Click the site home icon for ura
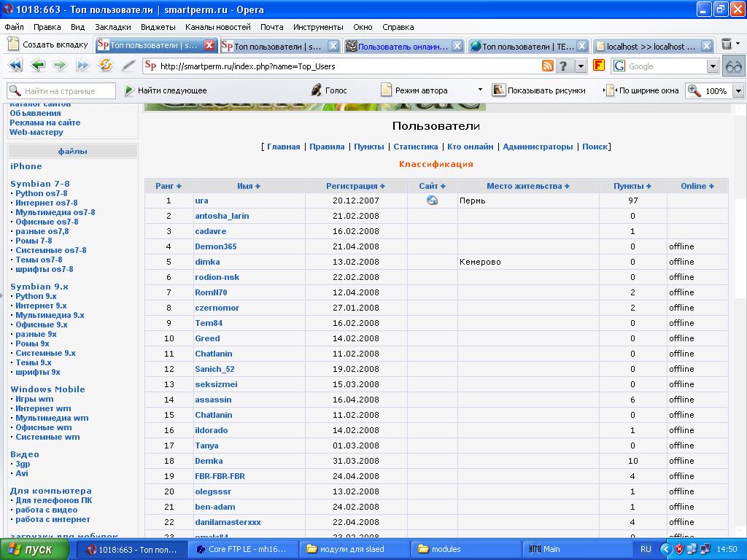Image resolution: width=747 pixels, height=560 pixels. coord(432,201)
